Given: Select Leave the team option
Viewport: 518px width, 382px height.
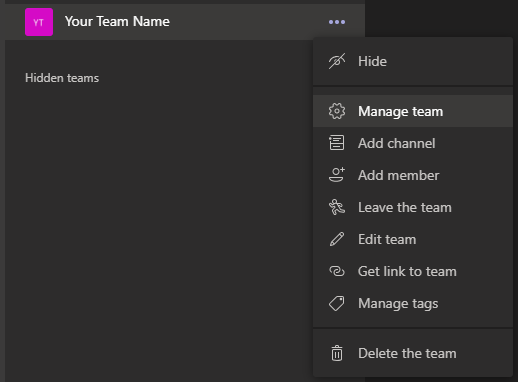Looking at the screenshot, I should coord(413,207).
